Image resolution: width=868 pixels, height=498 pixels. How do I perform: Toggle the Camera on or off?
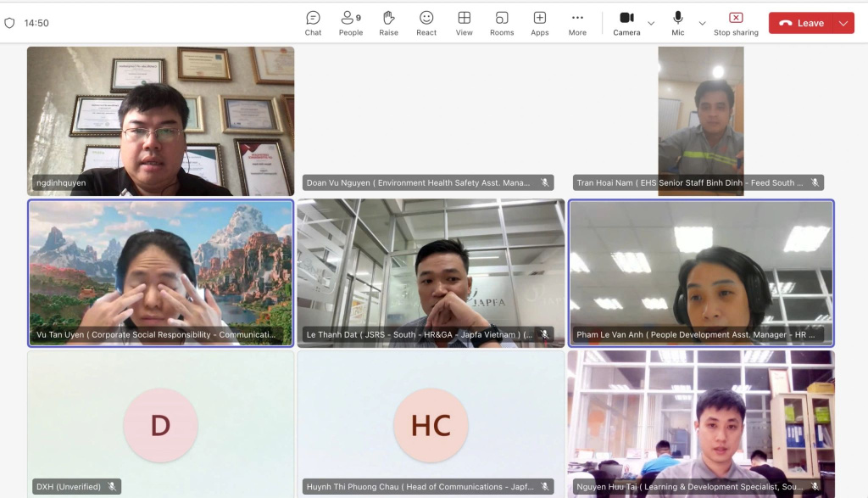[626, 23]
